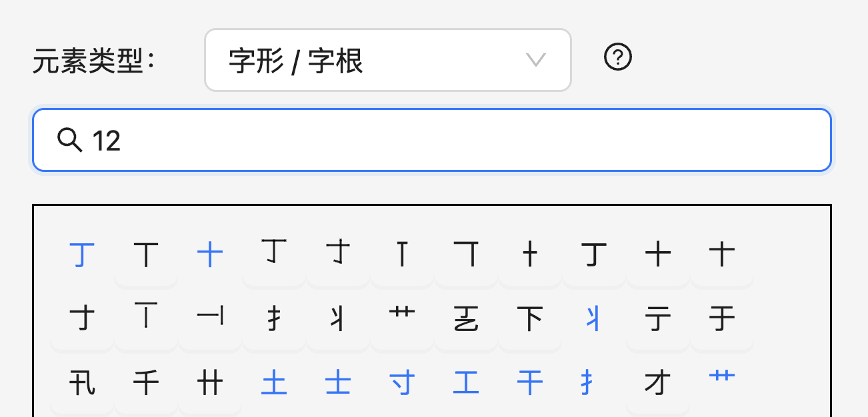Image resolution: width=868 pixels, height=417 pixels.
Task: Select the 亍 glyph
Action: 658,319
